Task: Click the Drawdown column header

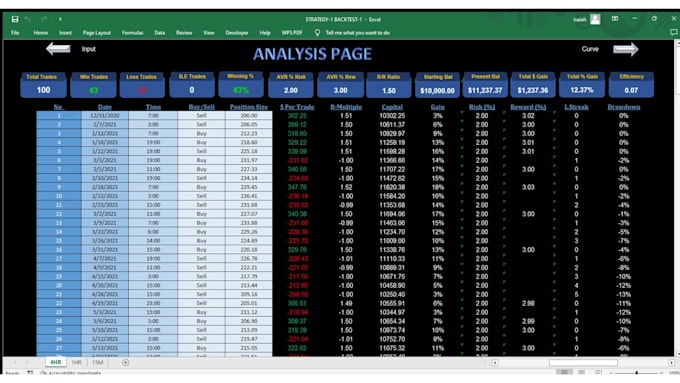Action: 624,107
